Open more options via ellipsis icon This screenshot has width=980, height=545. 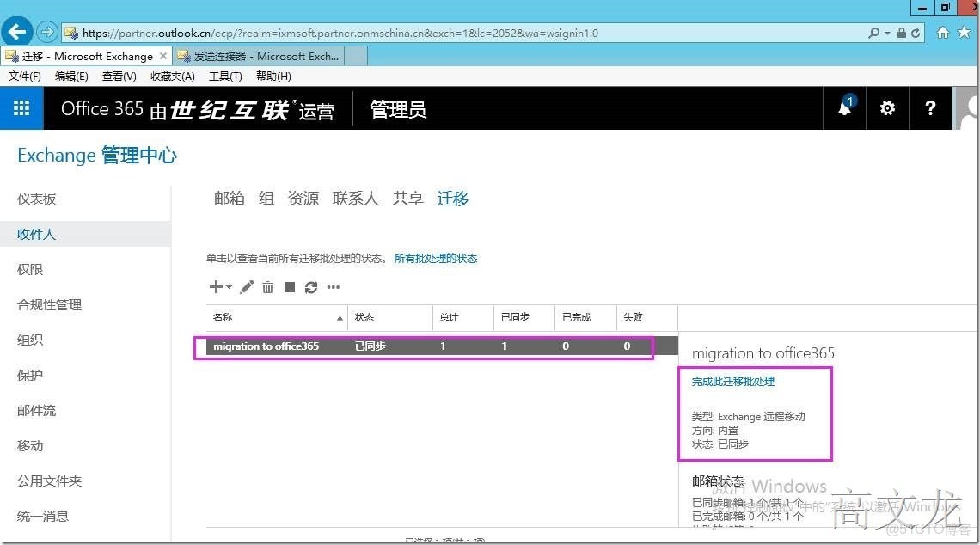tap(334, 287)
